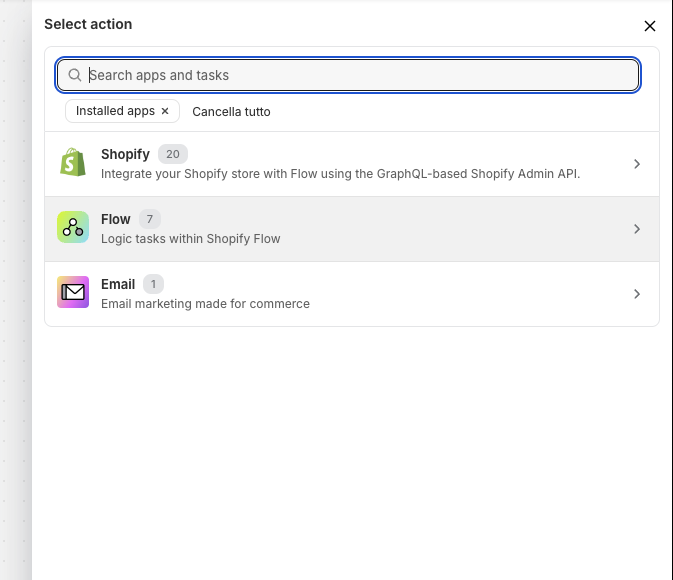Image resolution: width=673 pixels, height=580 pixels.
Task: Expand the Email row chevron arrow
Action: pos(637,294)
